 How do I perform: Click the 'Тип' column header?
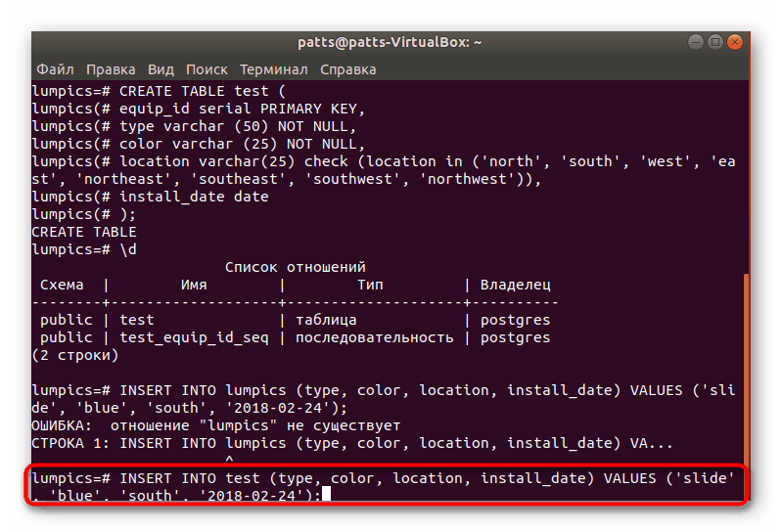[370, 285]
